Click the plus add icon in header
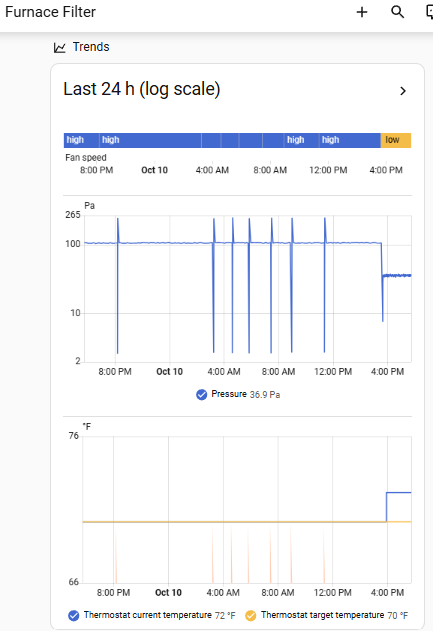 [362, 12]
